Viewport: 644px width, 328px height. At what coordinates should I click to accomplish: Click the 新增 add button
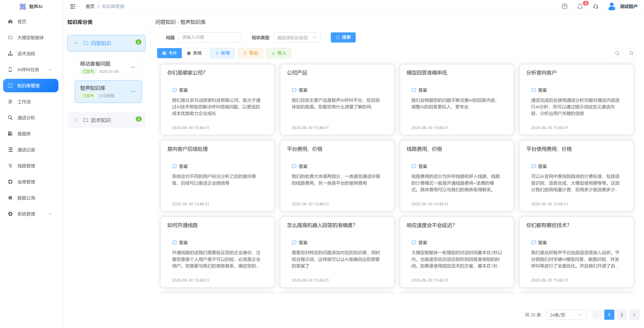222,53
